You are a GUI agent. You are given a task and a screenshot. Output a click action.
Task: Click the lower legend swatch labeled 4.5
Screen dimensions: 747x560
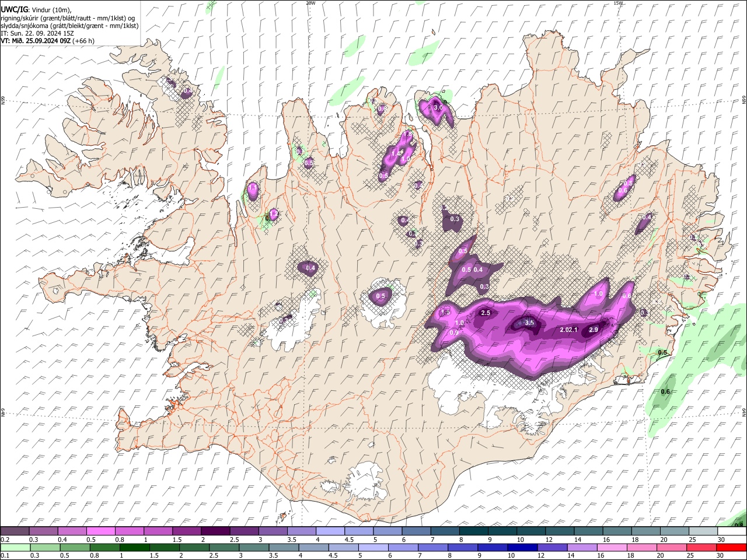pos(343,547)
